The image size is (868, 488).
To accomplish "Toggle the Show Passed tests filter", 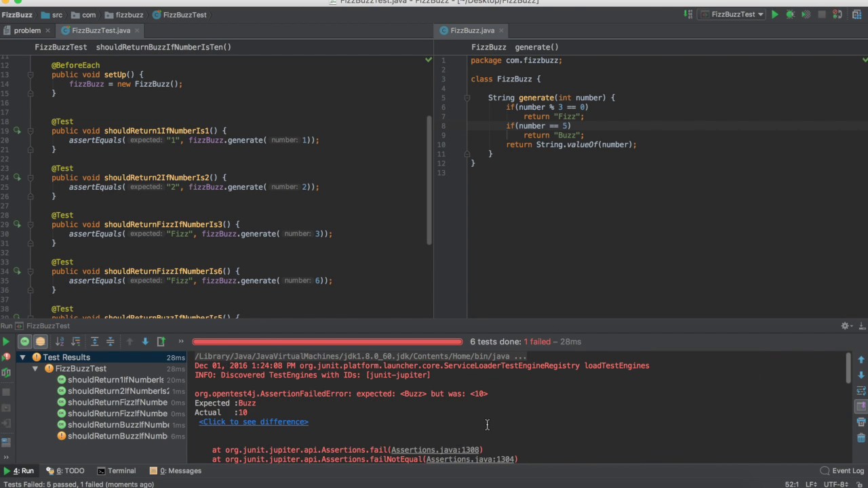I will (24, 342).
